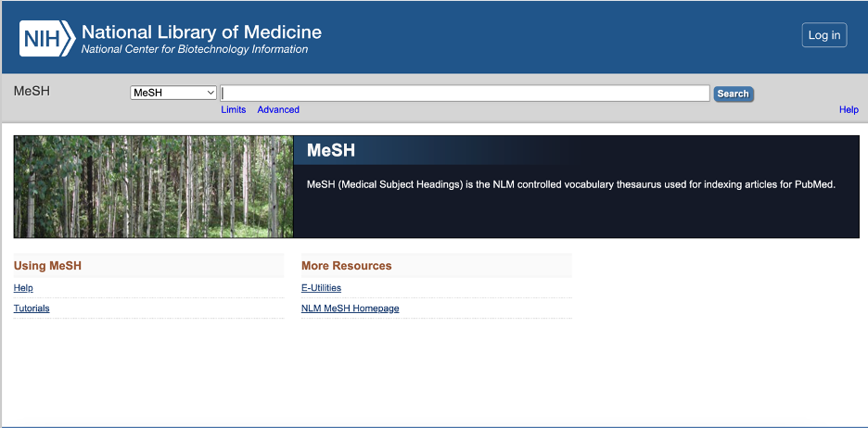
Task: Open the National Library of Medicine title link
Action: click(x=201, y=31)
